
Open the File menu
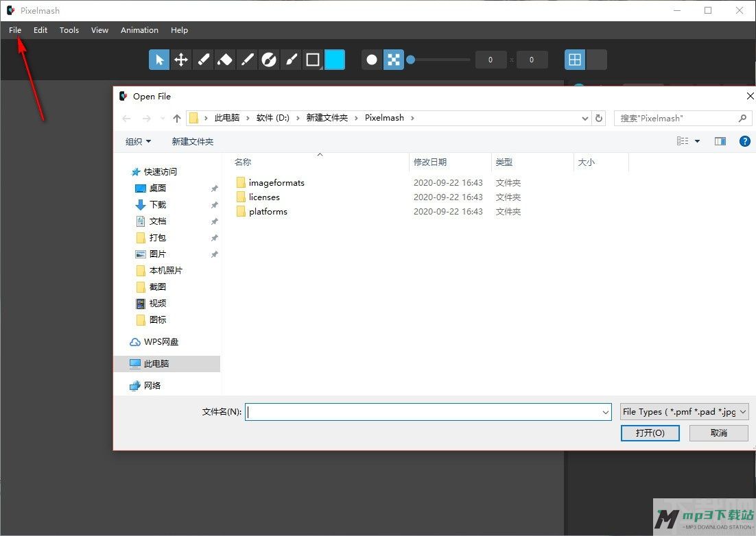(x=15, y=30)
